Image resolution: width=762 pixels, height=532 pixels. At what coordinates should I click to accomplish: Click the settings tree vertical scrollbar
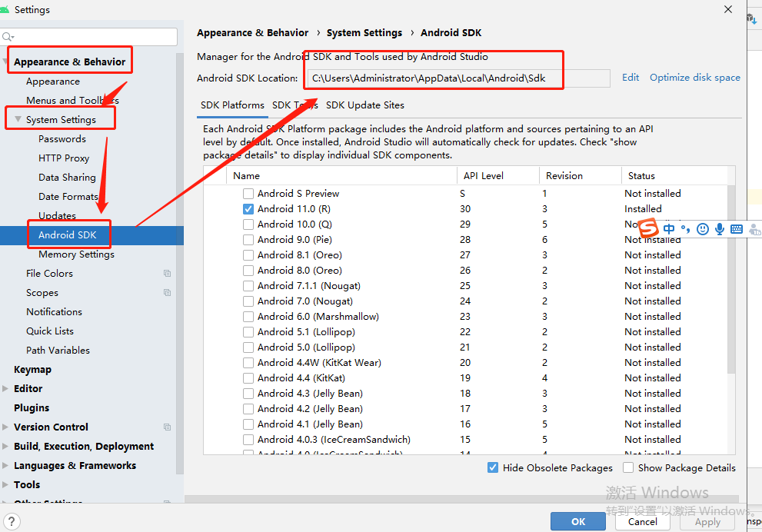click(x=180, y=262)
